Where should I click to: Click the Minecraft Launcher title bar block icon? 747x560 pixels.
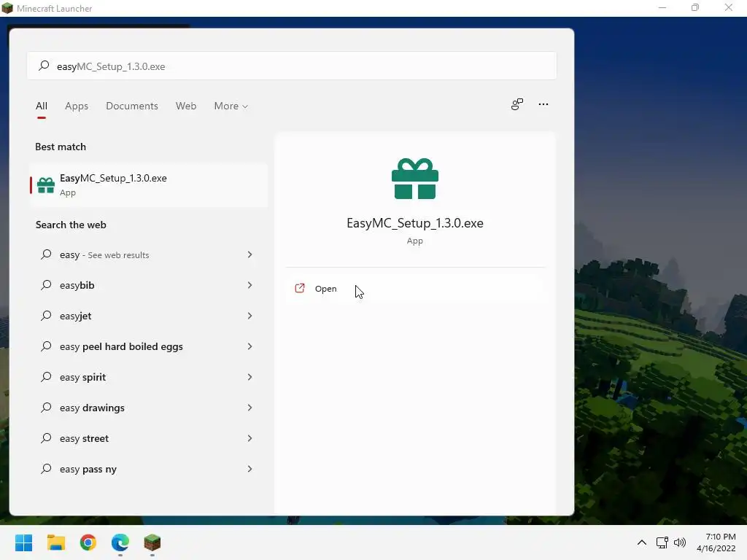coord(7,8)
